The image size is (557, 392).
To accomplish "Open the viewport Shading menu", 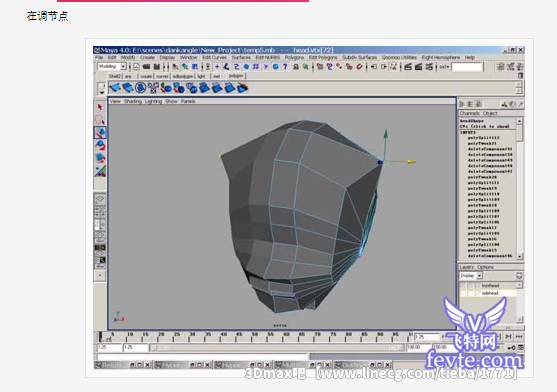I will click(x=133, y=101).
